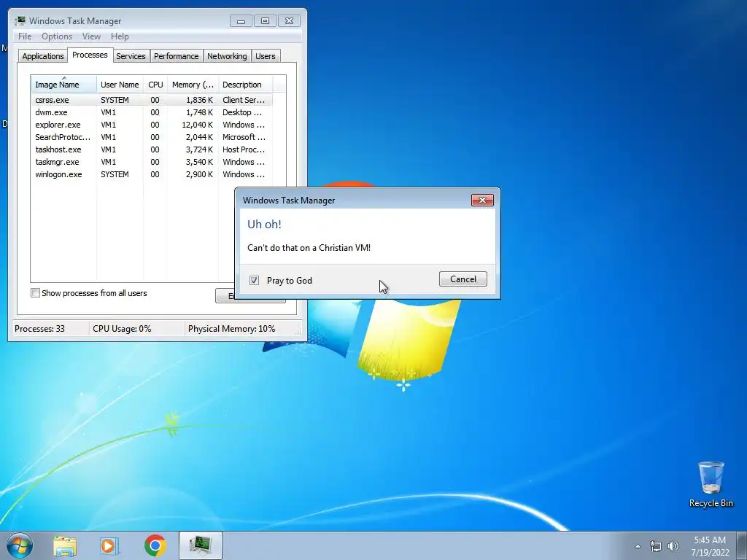The image size is (747, 560).
Task: Toggle Show processes from all users
Action: [x=35, y=293]
